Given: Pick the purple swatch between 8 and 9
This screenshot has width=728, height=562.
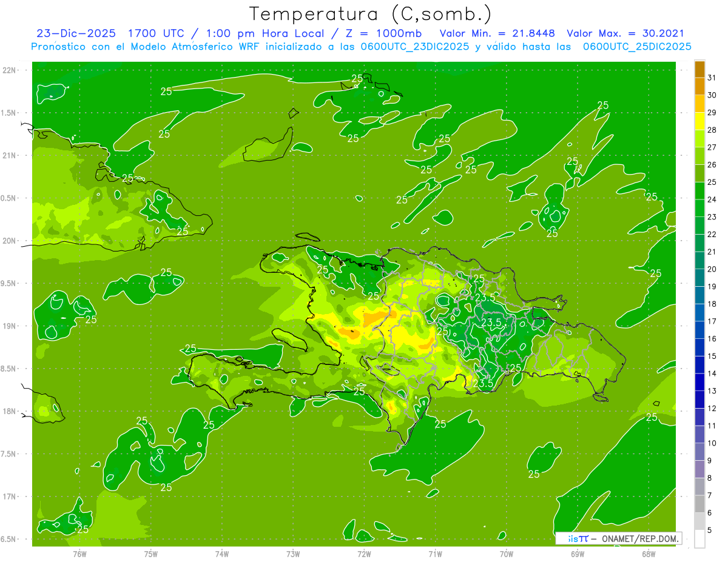Looking at the screenshot, I should [x=699, y=469].
